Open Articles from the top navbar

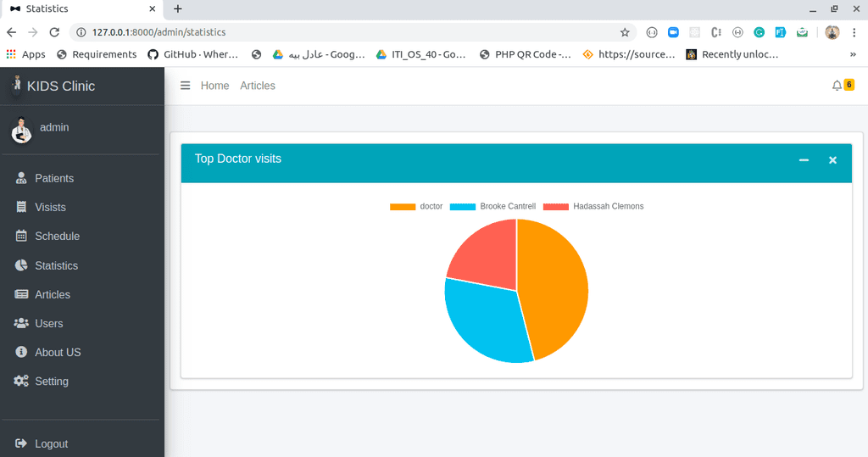click(258, 86)
